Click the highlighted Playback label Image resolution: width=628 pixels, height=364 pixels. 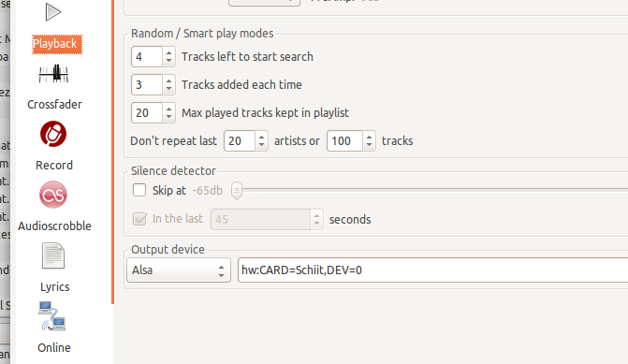pyautogui.click(x=57, y=44)
